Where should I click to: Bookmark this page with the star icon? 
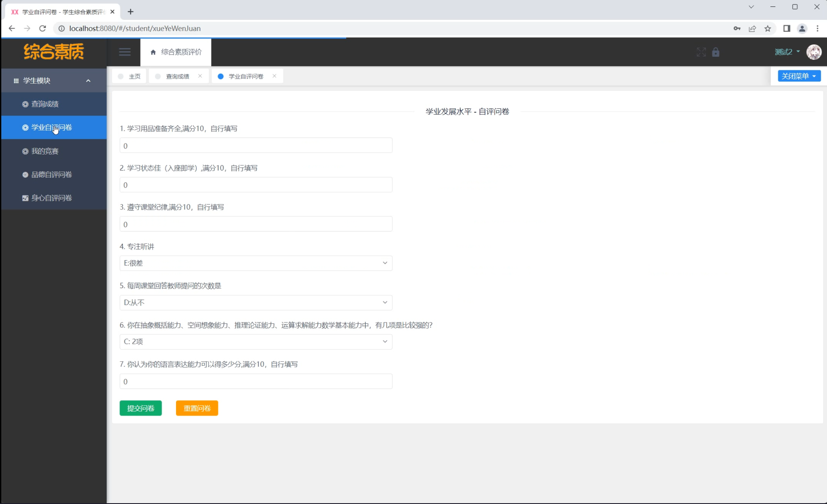click(x=768, y=28)
